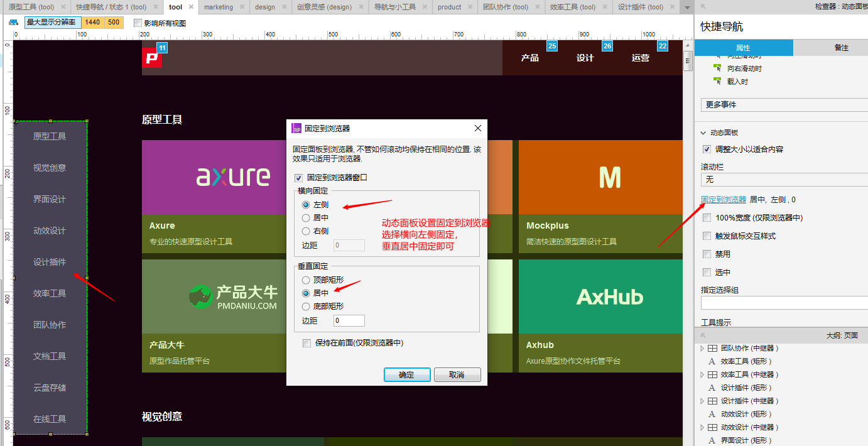Click the red P logo on the canvas
This screenshot has width=868, height=446.
152,57
